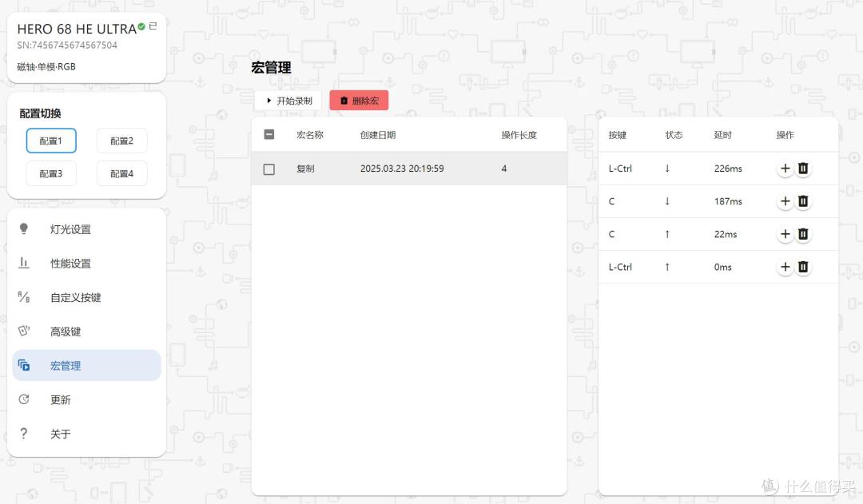This screenshot has width=863, height=504.
Task: Click the 创建日期 column header
Action: click(377, 135)
